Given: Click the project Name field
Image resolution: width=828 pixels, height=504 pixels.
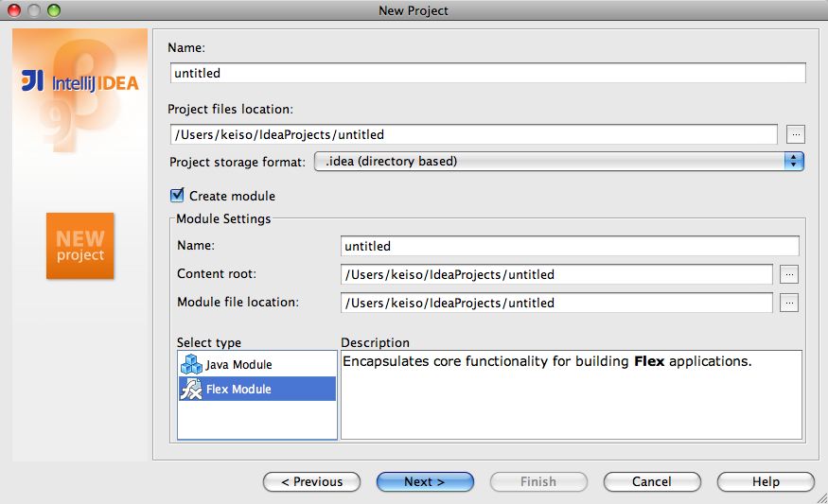Looking at the screenshot, I should (487, 73).
